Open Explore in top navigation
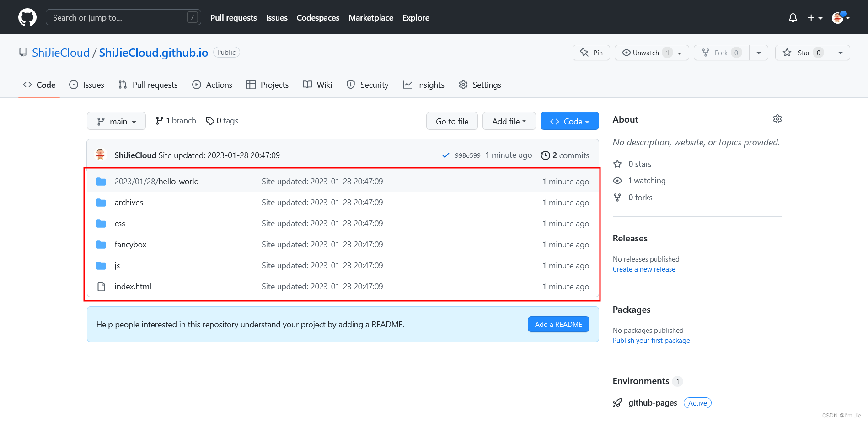 pos(416,18)
